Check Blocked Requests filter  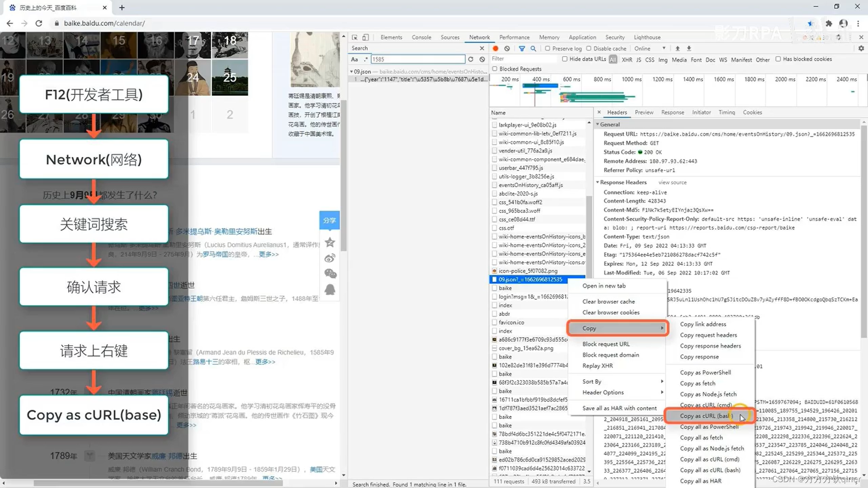pos(495,69)
